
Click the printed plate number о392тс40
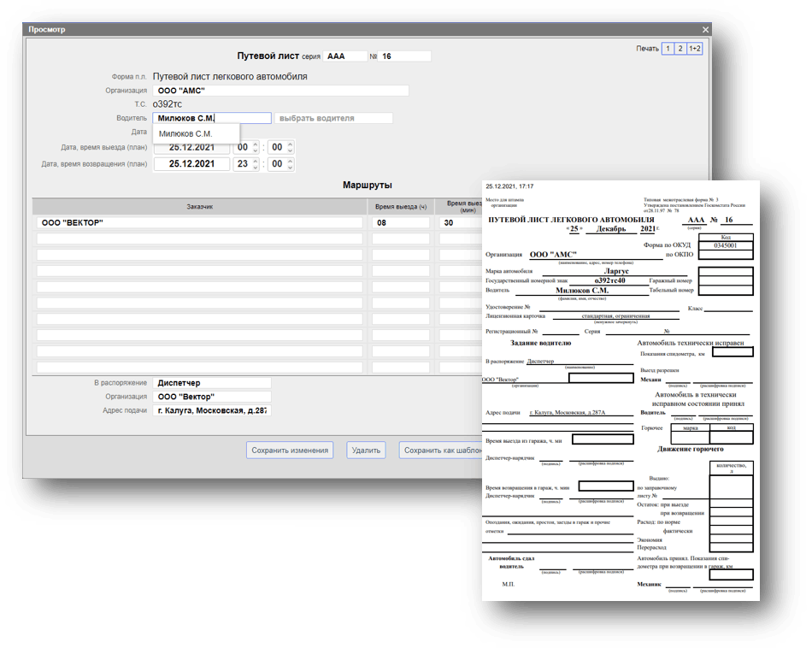click(x=609, y=280)
